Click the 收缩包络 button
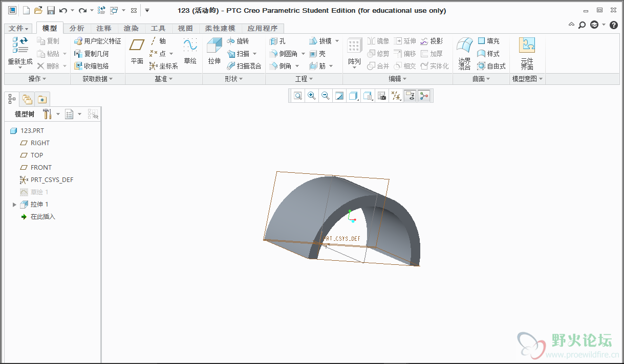This screenshot has height=364, width=624. click(91, 66)
